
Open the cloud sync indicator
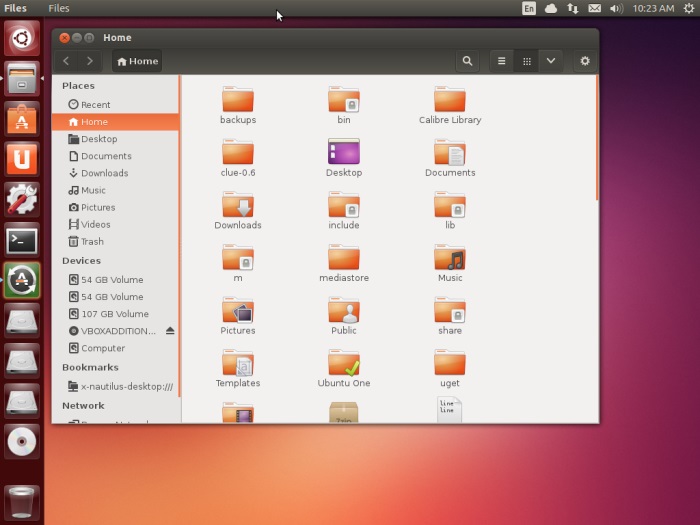[x=550, y=8]
